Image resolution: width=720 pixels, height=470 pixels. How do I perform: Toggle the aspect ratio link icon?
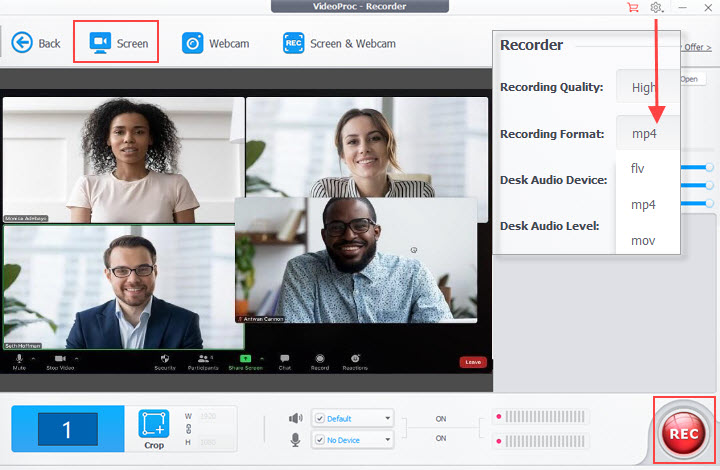click(188, 429)
